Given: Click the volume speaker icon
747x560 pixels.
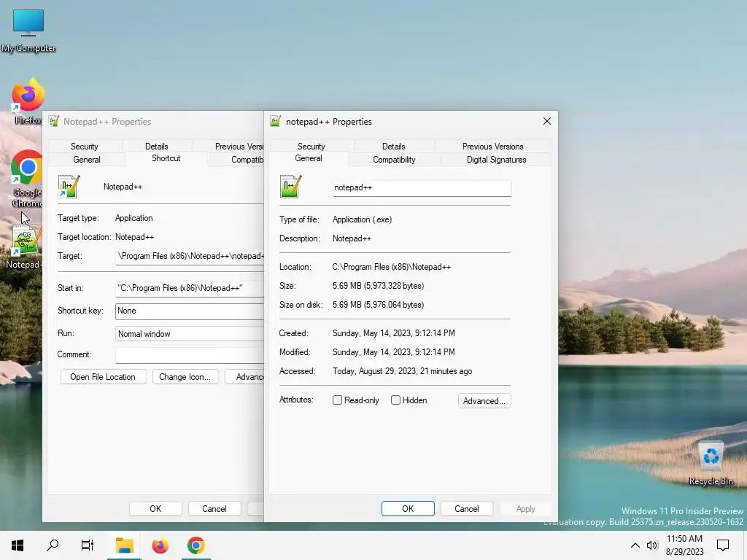Looking at the screenshot, I should tap(652, 545).
